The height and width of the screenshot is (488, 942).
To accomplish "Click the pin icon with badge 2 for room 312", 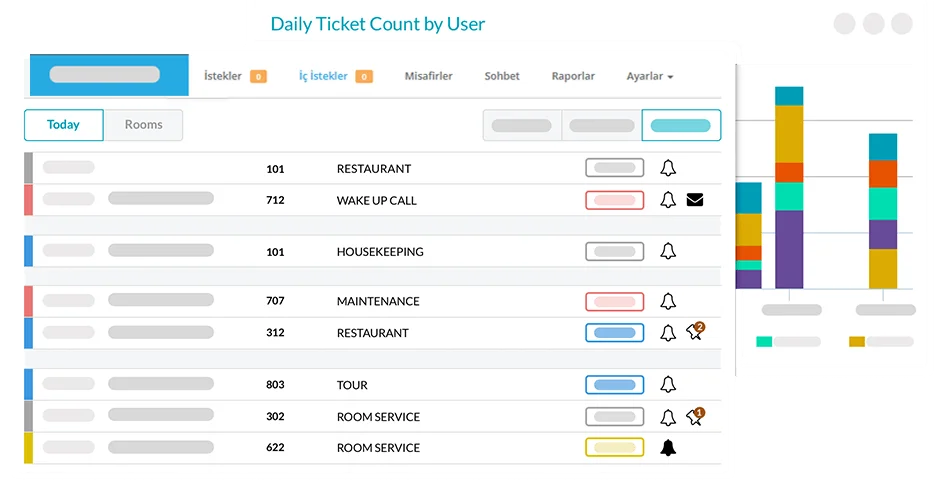I will [x=695, y=332].
